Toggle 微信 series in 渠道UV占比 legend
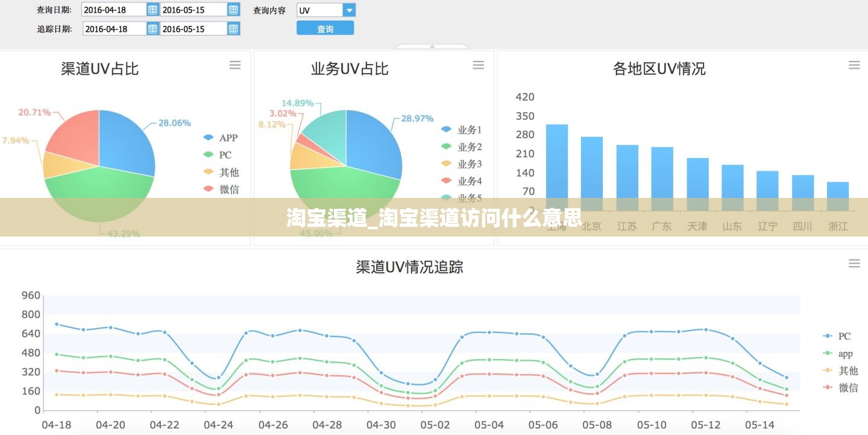 [221, 189]
